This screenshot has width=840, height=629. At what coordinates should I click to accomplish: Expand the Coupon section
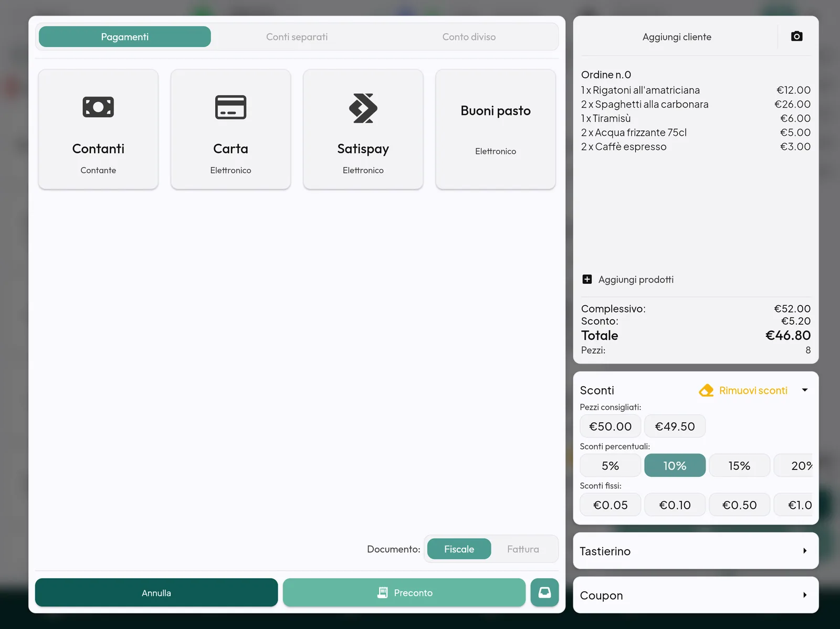tap(696, 595)
